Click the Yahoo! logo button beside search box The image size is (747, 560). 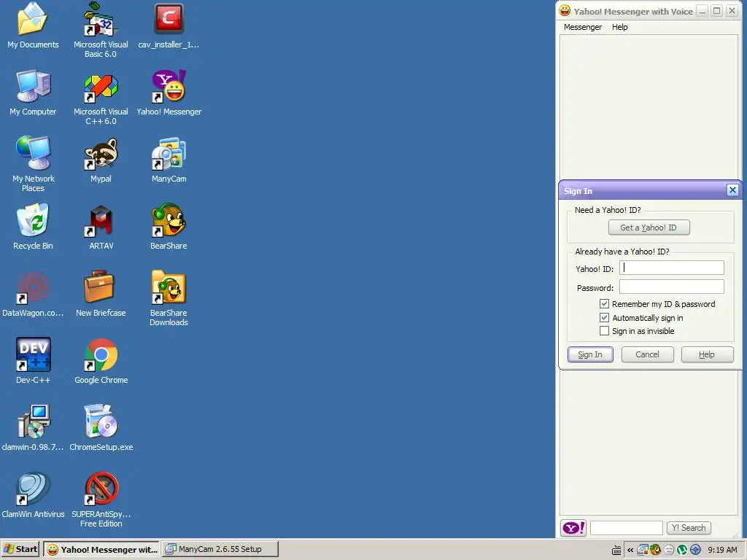point(573,528)
